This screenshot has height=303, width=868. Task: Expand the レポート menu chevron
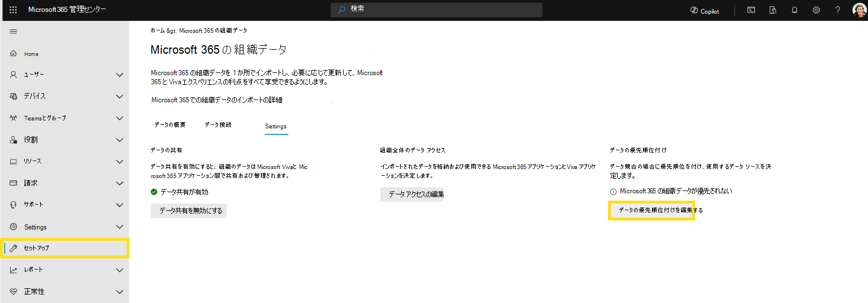click(119, 270)
